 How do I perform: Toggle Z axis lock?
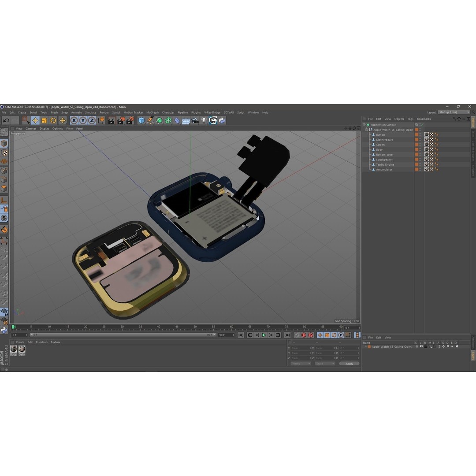(x=92, y=120)
